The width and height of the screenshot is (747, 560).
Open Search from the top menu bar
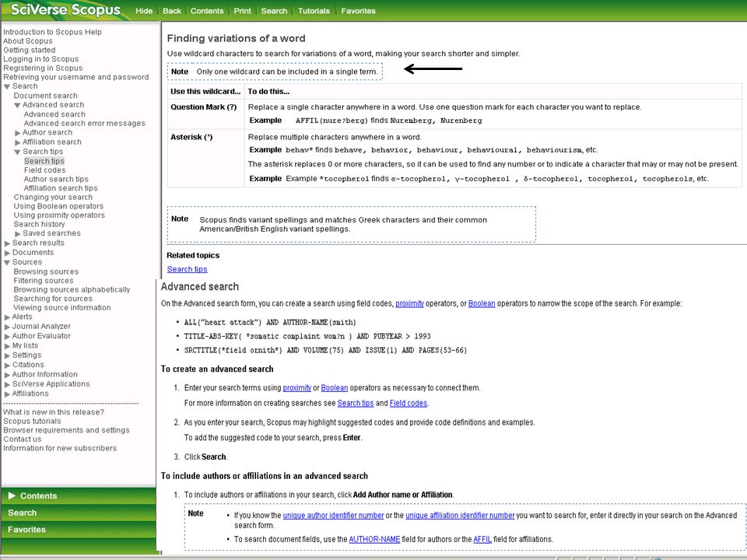click(274, 11)
